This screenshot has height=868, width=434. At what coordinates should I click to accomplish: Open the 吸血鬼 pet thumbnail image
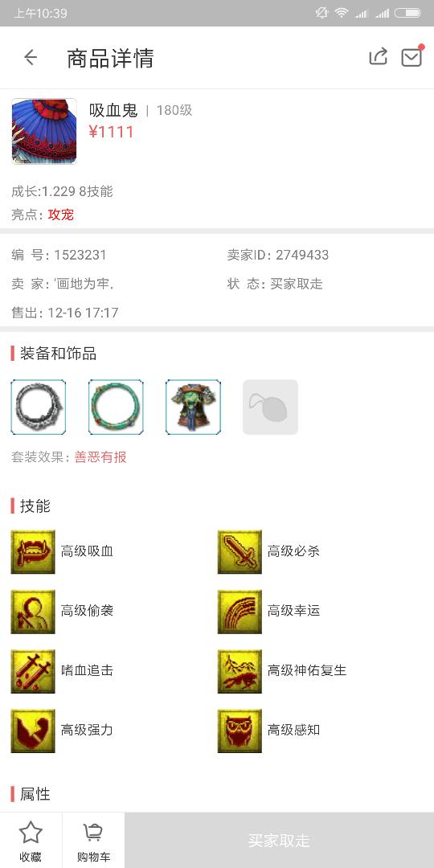pyautogui.click(x=44, y=131)
